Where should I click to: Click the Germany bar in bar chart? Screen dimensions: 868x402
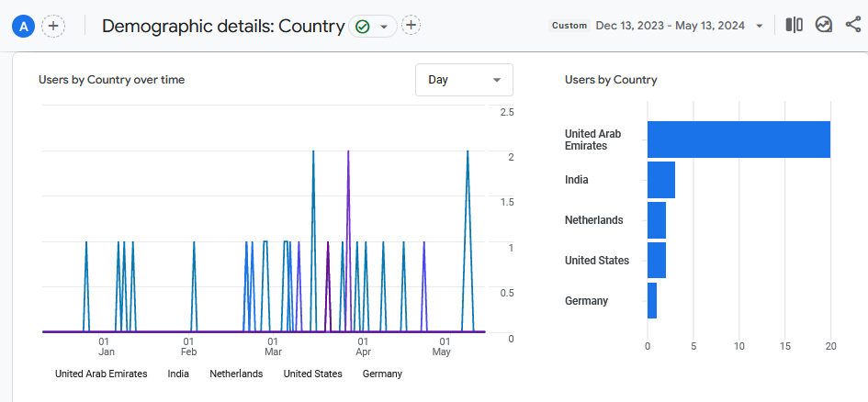(652, 301)
